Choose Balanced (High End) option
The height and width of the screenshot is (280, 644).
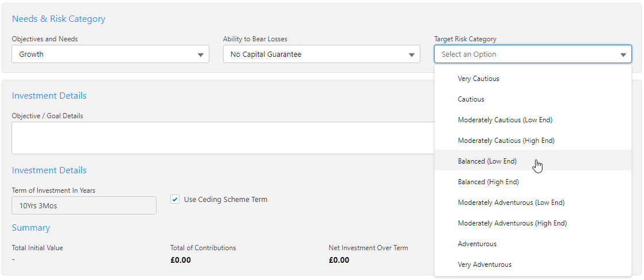488,182
